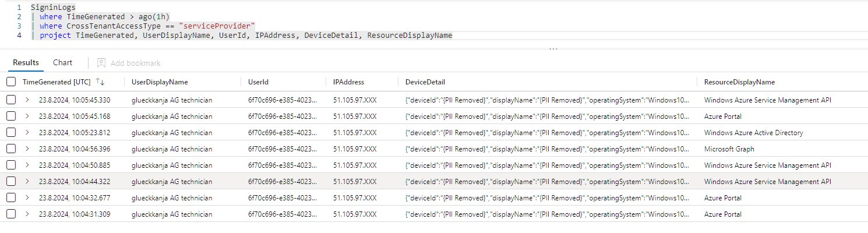Image resolution: width=868 pixels, height=233 pixels.
Task: Click the ellipsis splitter handle below the query
Action: coord(553,49)
